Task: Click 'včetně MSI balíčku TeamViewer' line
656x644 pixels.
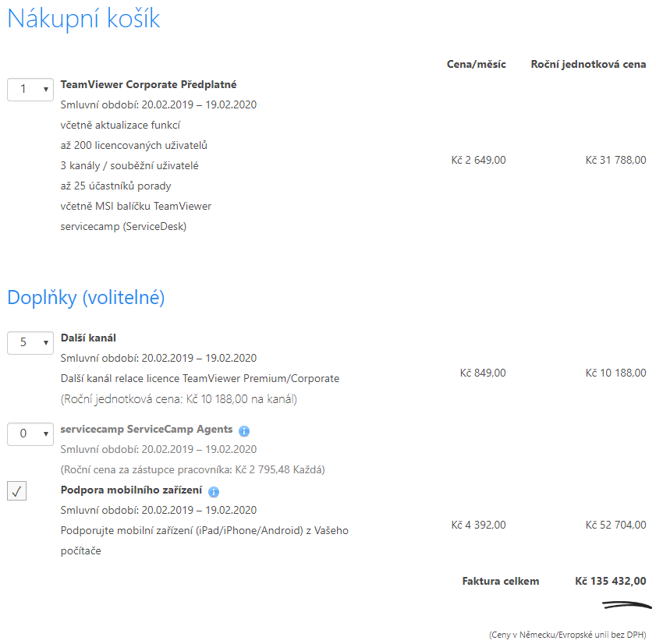Action: point(136,206)
